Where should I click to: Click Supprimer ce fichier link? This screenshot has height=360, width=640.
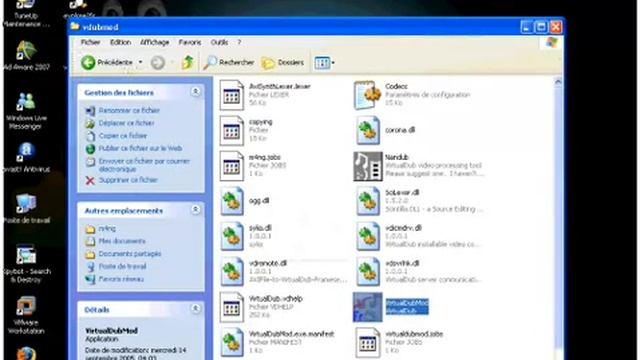point(128,180)
